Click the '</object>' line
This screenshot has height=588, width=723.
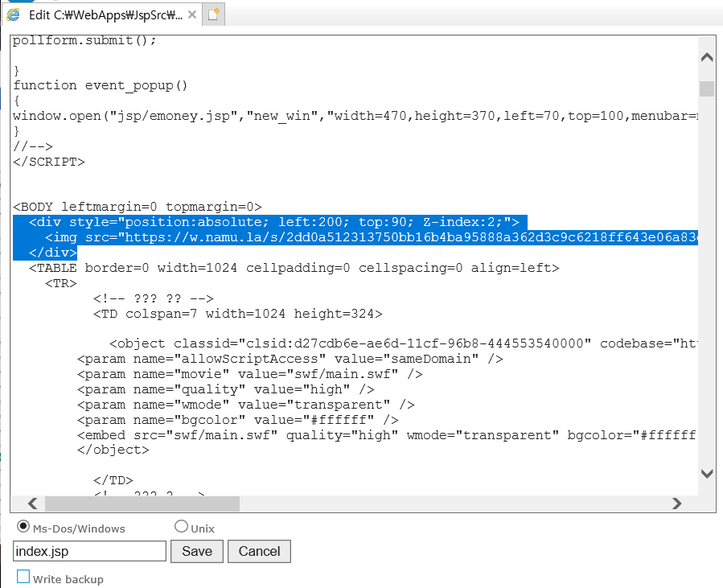point(113,450)
